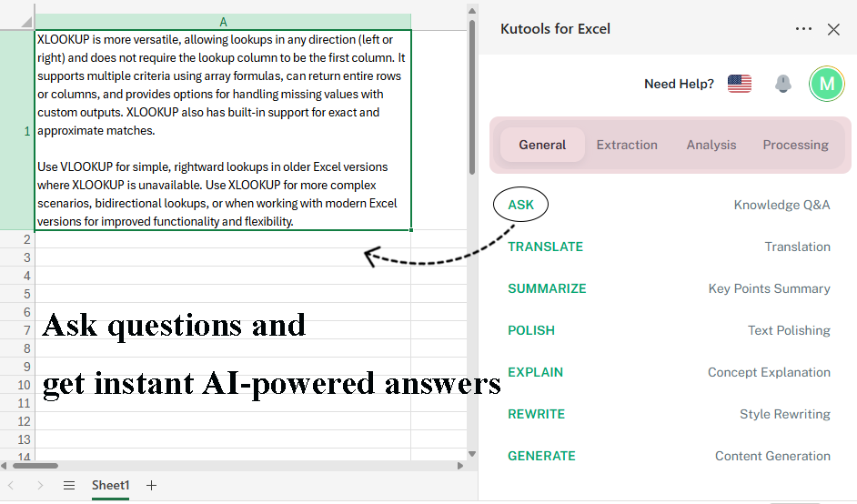Open notifications bell icon
857x504 pixels.
tap(783, 84)
